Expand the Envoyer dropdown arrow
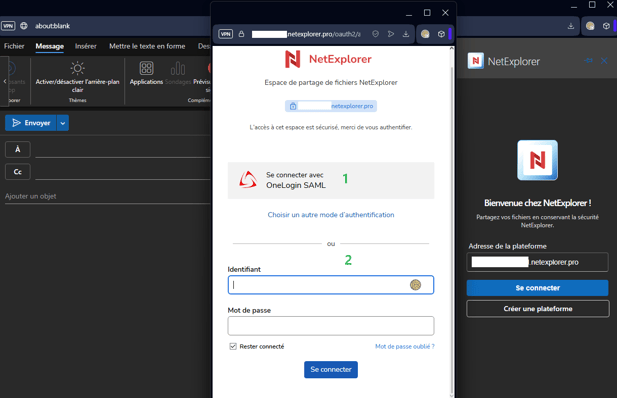The width and height of the screenshot is (617, 398). (63, 123)
